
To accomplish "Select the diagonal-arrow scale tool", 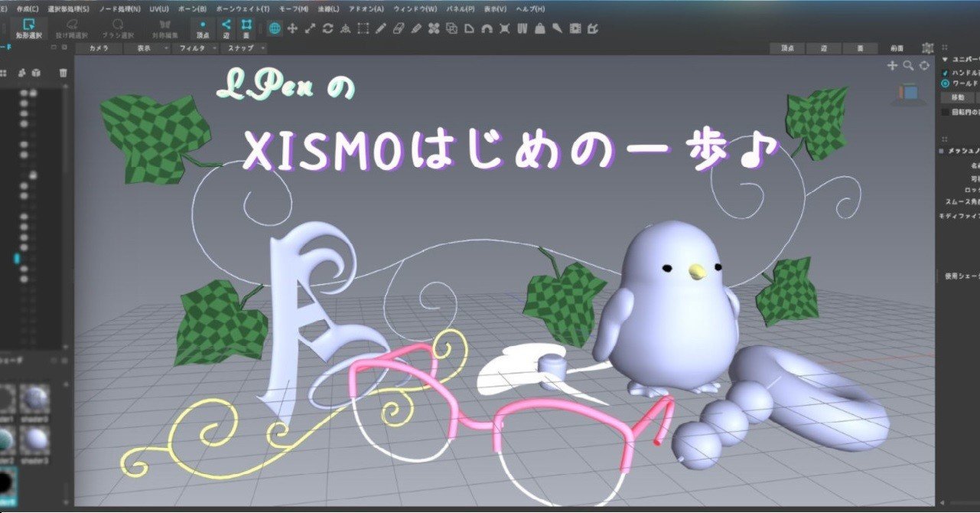I will [x=310, y=28].
